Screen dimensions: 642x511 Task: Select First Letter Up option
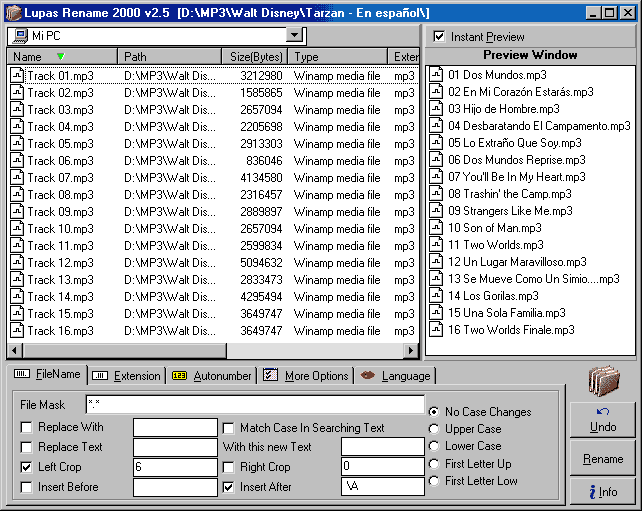tap(434, 464)
